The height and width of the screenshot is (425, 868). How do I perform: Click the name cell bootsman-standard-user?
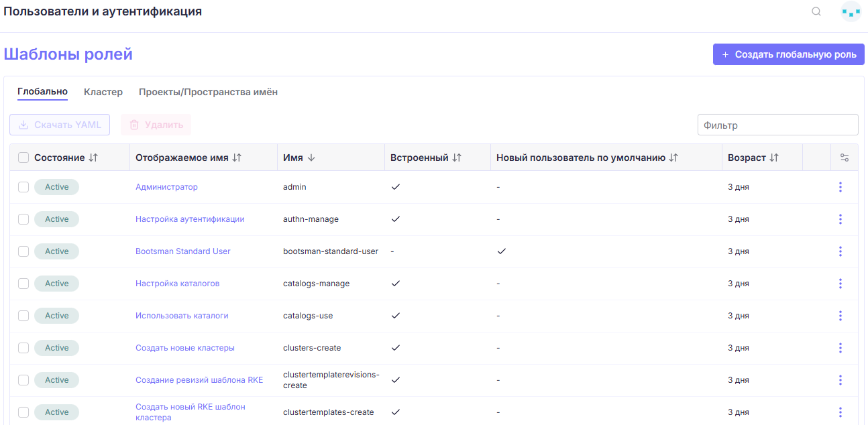click(x=331, y=251)
